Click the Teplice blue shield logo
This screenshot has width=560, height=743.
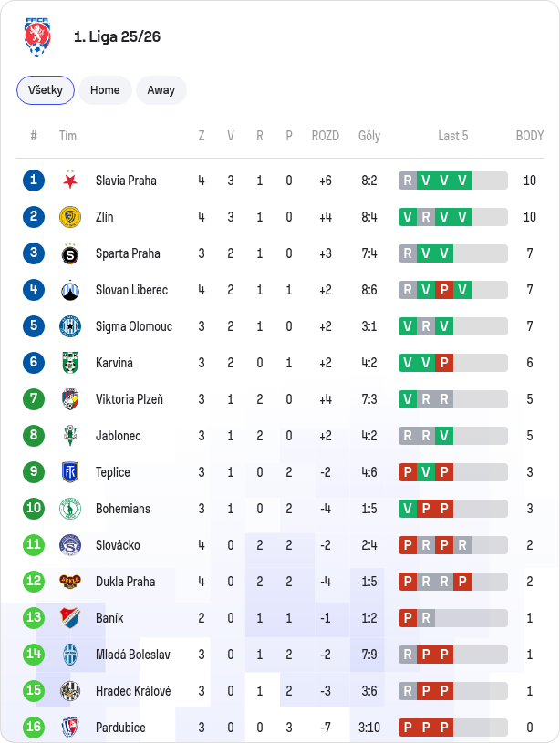[70, 472]
